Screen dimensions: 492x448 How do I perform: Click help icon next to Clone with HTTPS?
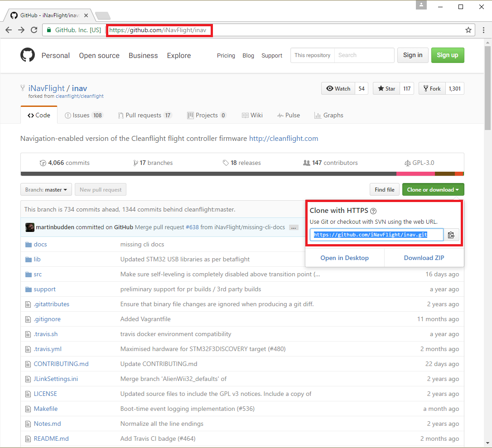[x=373, y=211]
